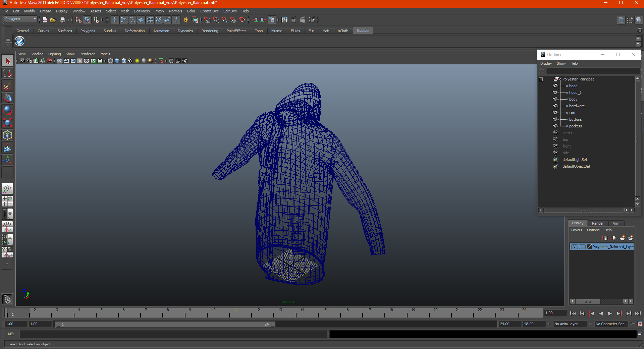Screen dimensions: 644x349
Task: Toggle wireframe on shaded in viewport
Action: point(124,61)
